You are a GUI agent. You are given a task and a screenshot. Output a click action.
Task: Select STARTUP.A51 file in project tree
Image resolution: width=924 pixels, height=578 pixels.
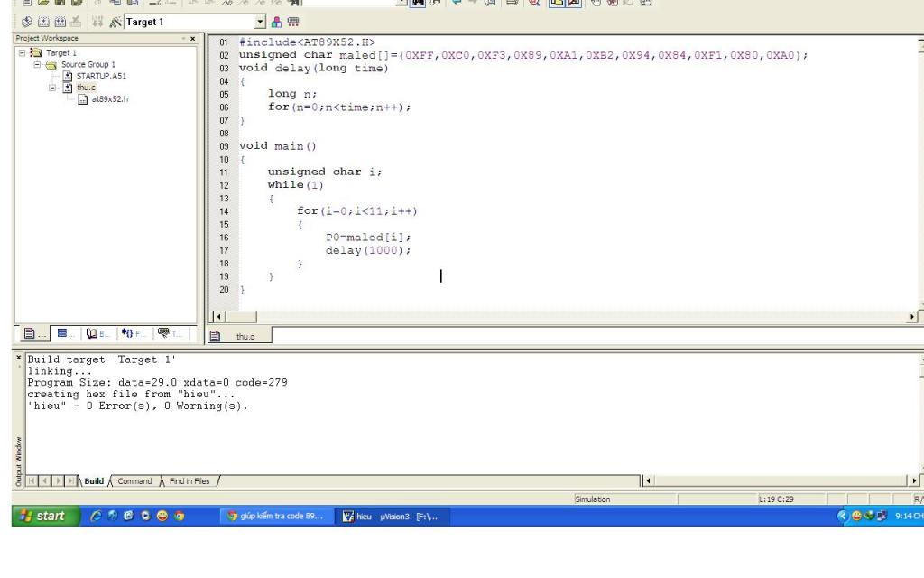coord(101,76)
